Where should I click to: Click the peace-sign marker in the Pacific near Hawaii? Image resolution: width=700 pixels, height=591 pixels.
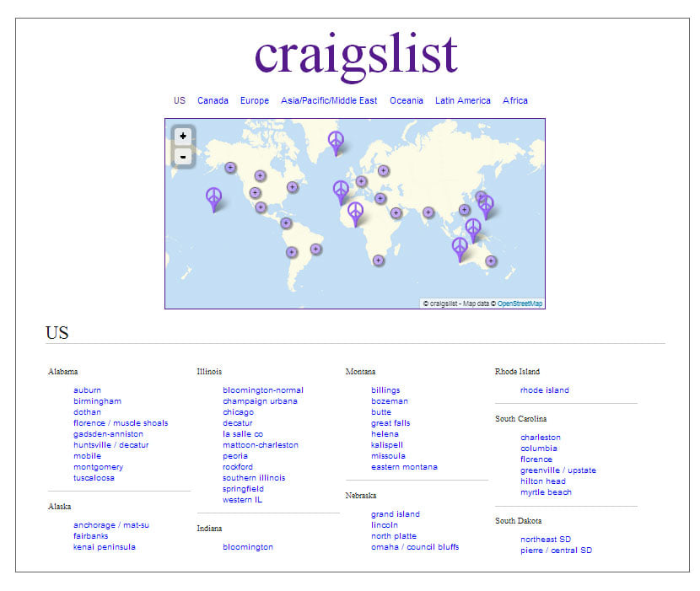214,199
